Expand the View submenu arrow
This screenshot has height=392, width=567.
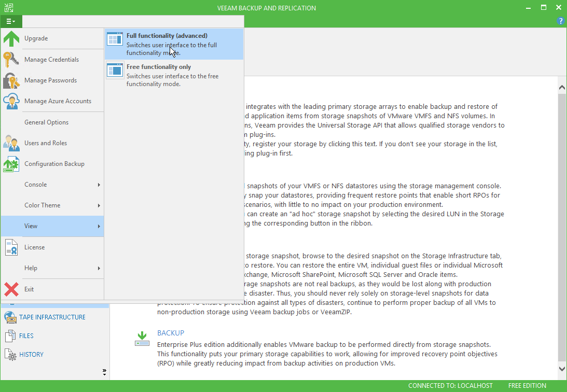pos(99,227)
